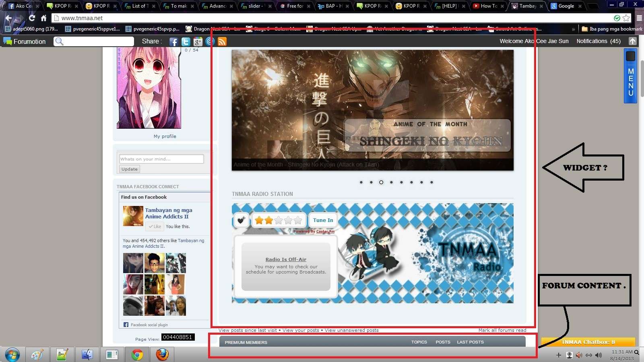Open the Chrome menu icon
The width and height of the screenshot is (644, 362).
point(639,18)
